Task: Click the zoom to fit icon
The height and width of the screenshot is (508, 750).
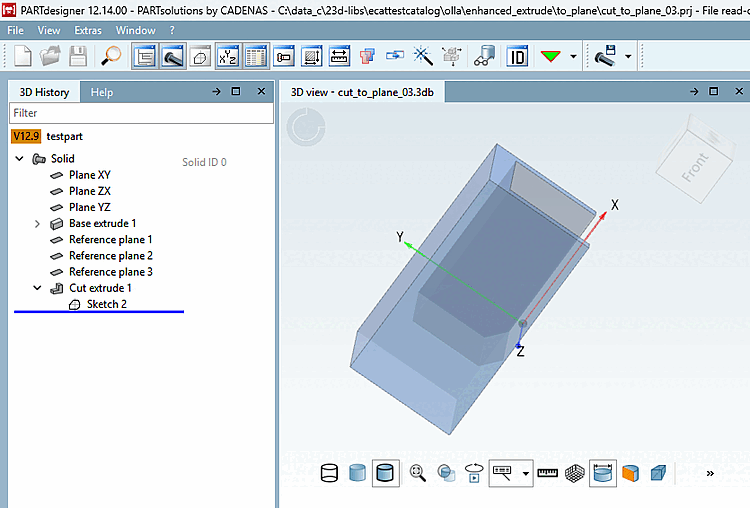Action: tap(418, 473)
